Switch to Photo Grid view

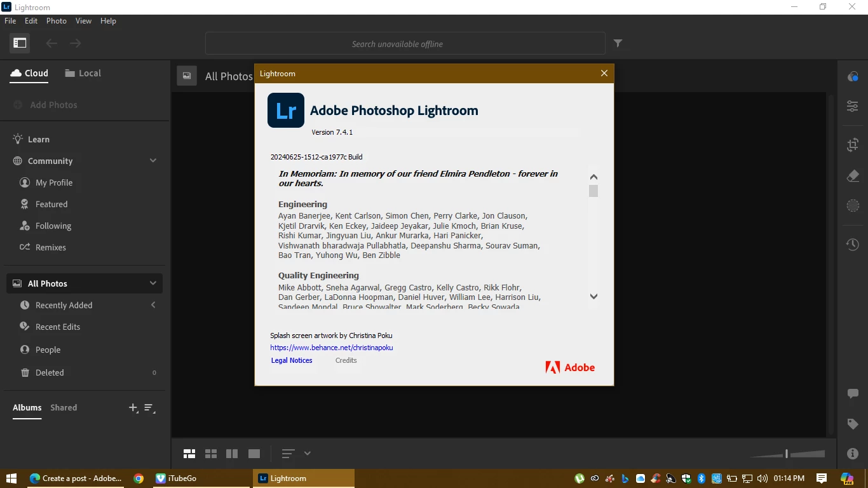189,454
